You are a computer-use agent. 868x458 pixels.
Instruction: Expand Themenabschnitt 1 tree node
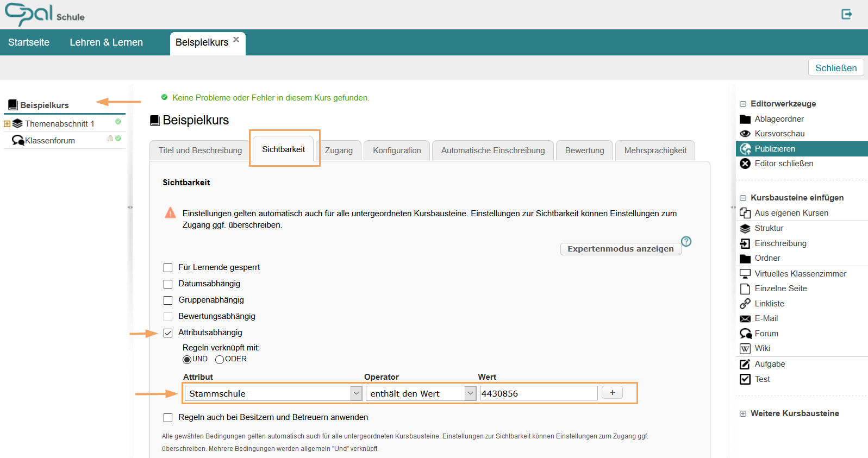[x=7, y=124]
